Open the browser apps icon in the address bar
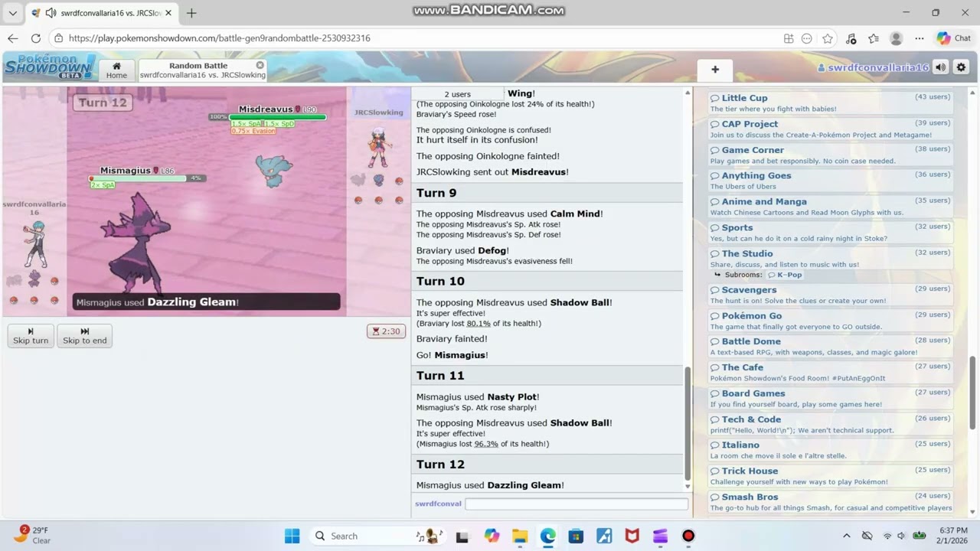 pos(789,38)
